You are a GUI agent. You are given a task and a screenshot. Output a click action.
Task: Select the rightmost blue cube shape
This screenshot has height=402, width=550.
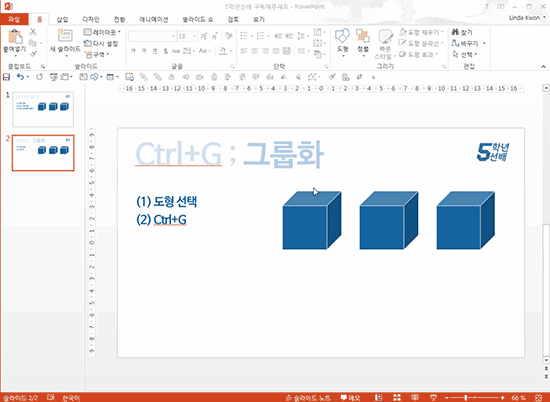click(x=465, y=220)
